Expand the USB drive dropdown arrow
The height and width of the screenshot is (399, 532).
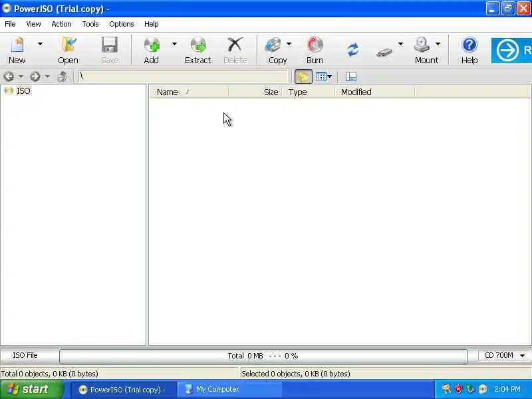(x=400, y=44)
